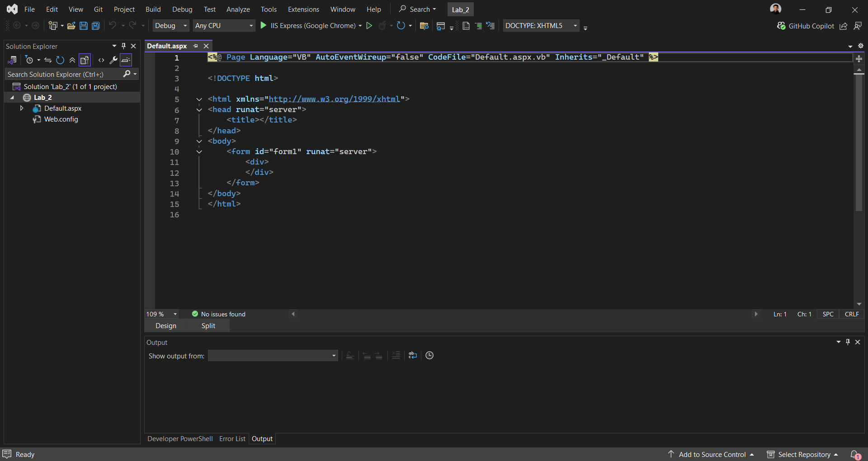Toggle word wrap in Output window
Screen dimensions: 868x461
click(413, 355)
